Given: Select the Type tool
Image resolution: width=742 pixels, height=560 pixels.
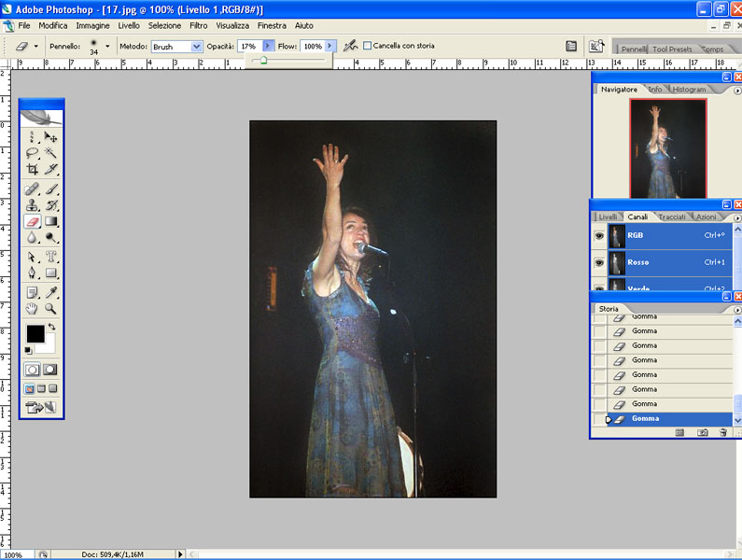Looking at the screenshot, I should 50,257.
